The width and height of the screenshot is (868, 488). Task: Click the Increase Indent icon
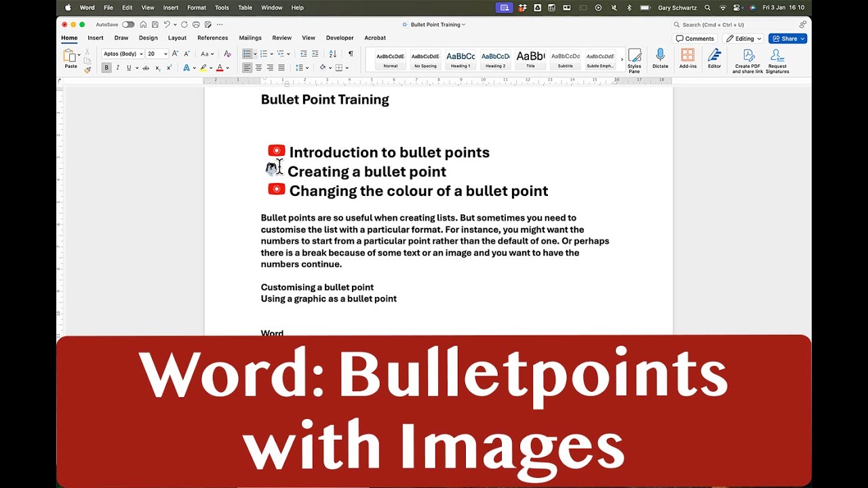315,54
